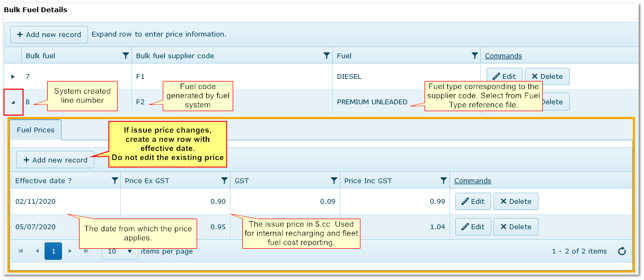Image resolution: width=644 pixels, height=280 pixels.
Task: Filter the Bulk fuel column
Action: click(x=125, y=56)
